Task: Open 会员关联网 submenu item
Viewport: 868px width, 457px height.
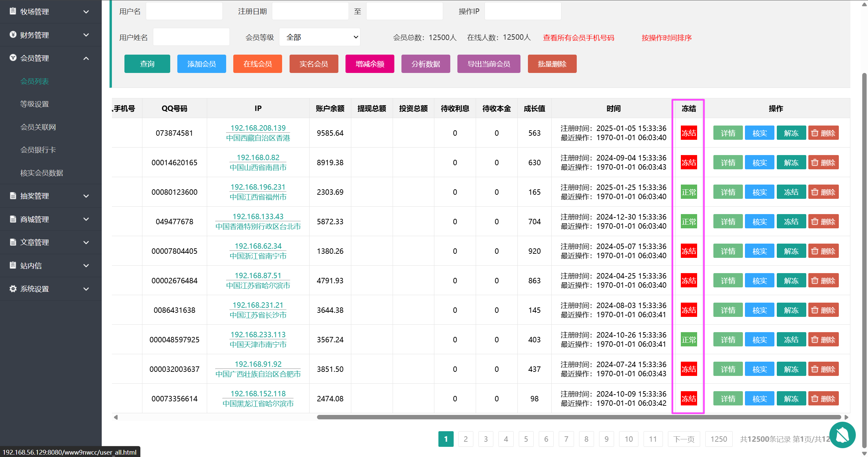Action: click(38, 127)
